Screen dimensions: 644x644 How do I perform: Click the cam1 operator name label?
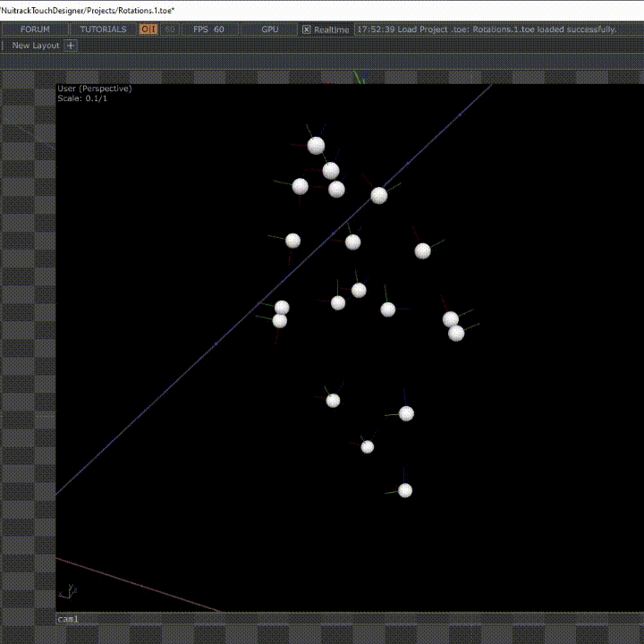coord(68,619)
